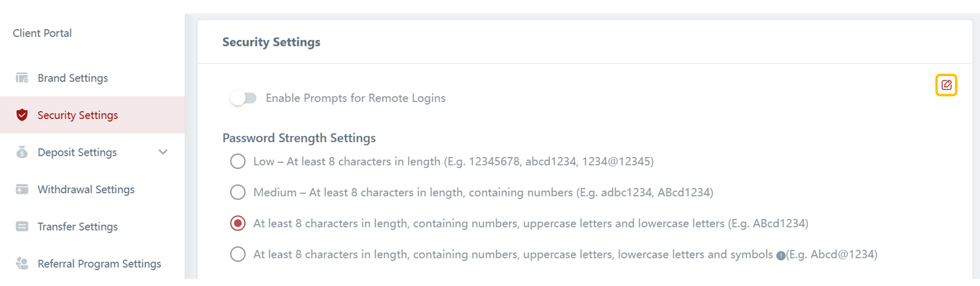This screenshot has width=980, height=286.
Task: Choose the password option requiring symbols
Action: 238,254
